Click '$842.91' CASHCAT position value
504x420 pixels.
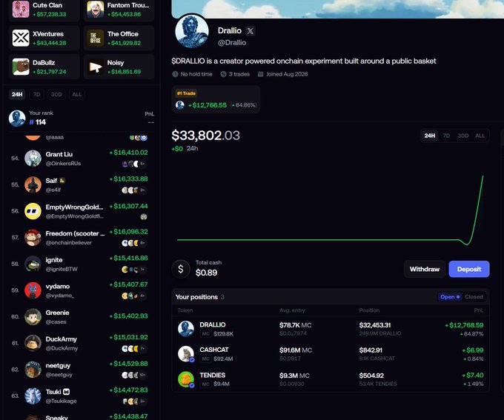371,350
